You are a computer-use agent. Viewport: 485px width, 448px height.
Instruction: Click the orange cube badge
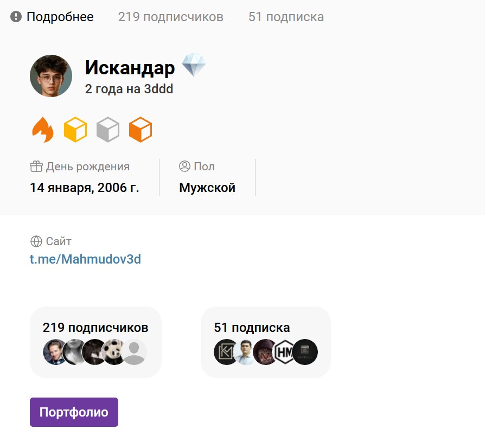pyautogui.click(x=141, y=130)
